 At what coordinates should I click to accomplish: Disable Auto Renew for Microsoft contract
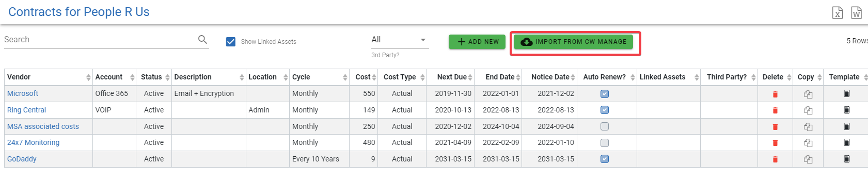tap(605, 94)
